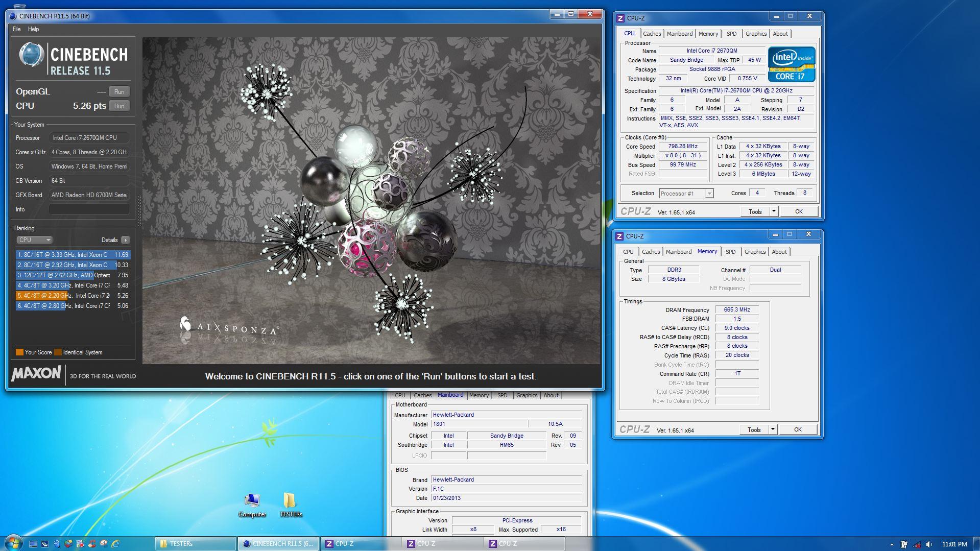Open CPU tab in Memory CPU-Z window
The height and width of the screenshot is (551, 980).
[628, 252]
